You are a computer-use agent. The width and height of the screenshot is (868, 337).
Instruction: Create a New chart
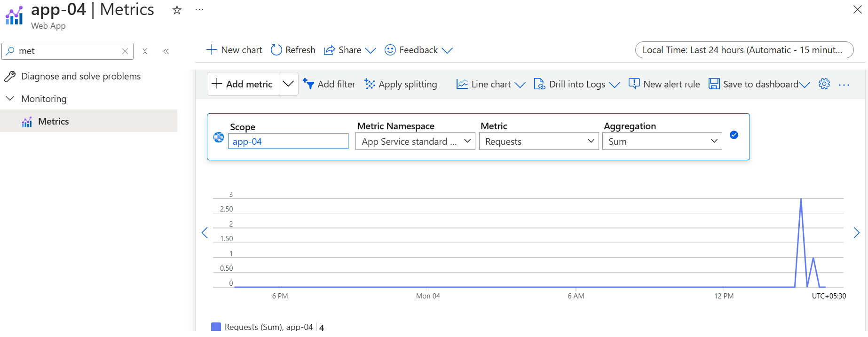(234, 50)
